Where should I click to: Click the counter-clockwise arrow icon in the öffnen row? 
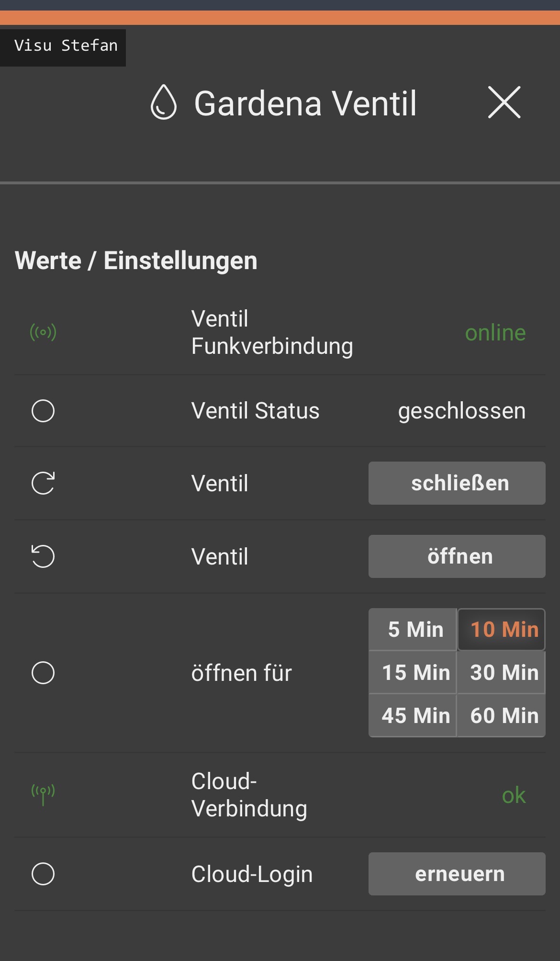(x=43, y=556)
